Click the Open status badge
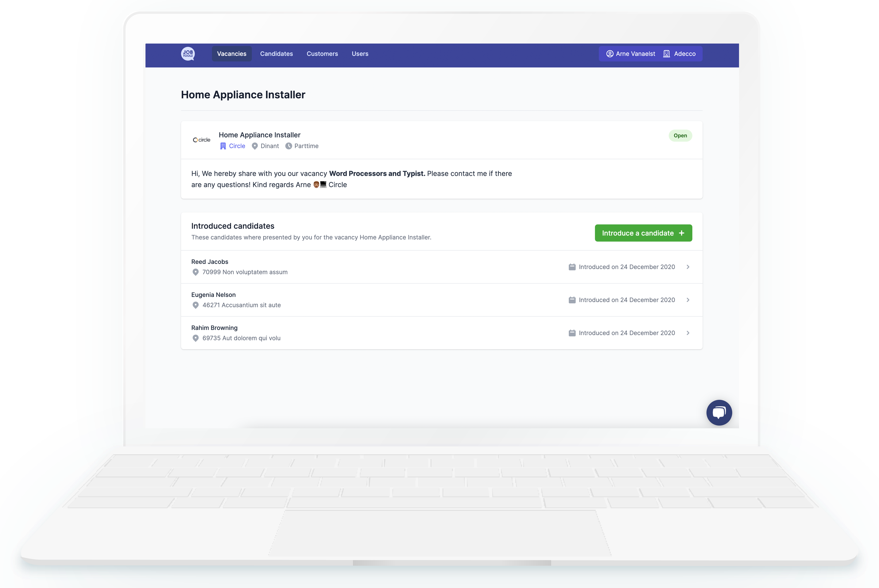Image resolution: width=879 pixels, height=588 pixels. 680,135
